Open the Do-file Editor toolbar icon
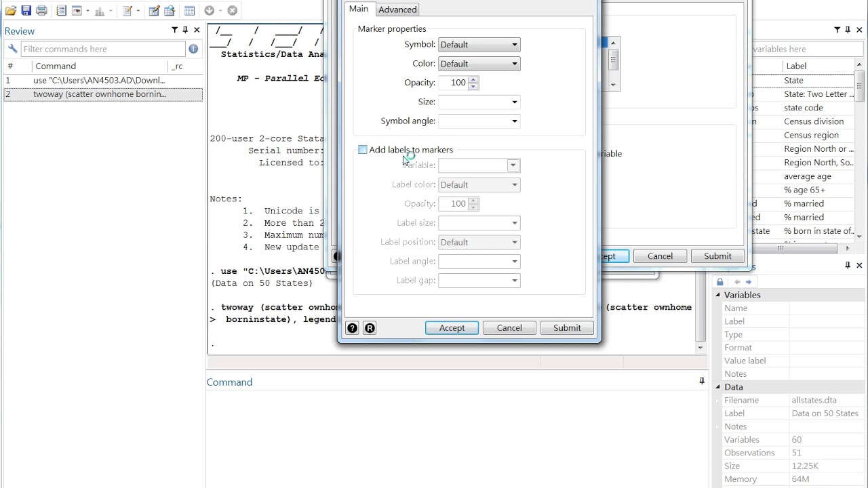868x488 pixels. (x=127, y=10)
